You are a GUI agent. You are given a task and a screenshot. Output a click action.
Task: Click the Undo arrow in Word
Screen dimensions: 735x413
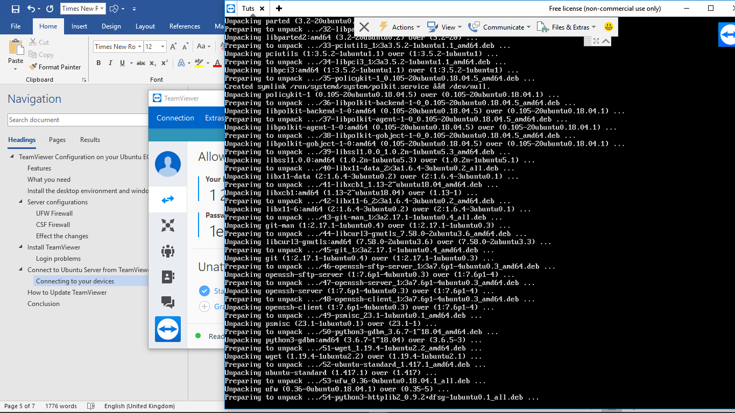31,8
